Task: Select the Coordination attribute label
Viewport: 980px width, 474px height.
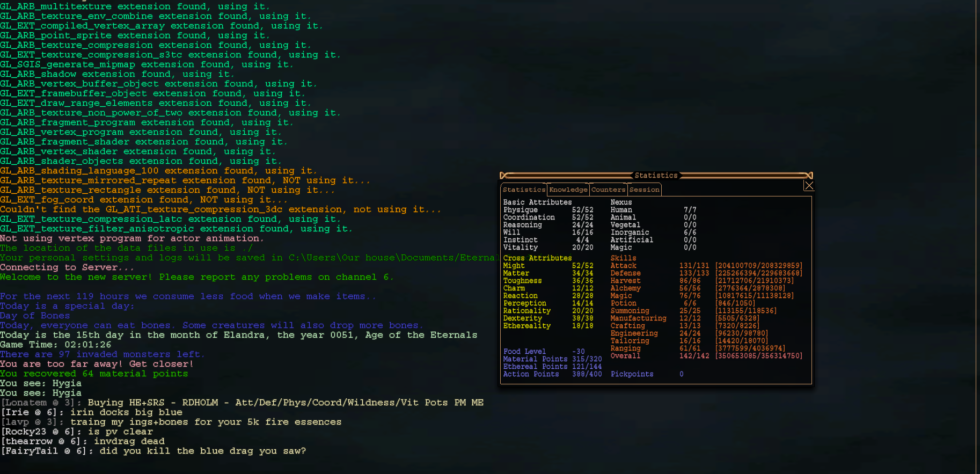Action: tap(529, 217)
